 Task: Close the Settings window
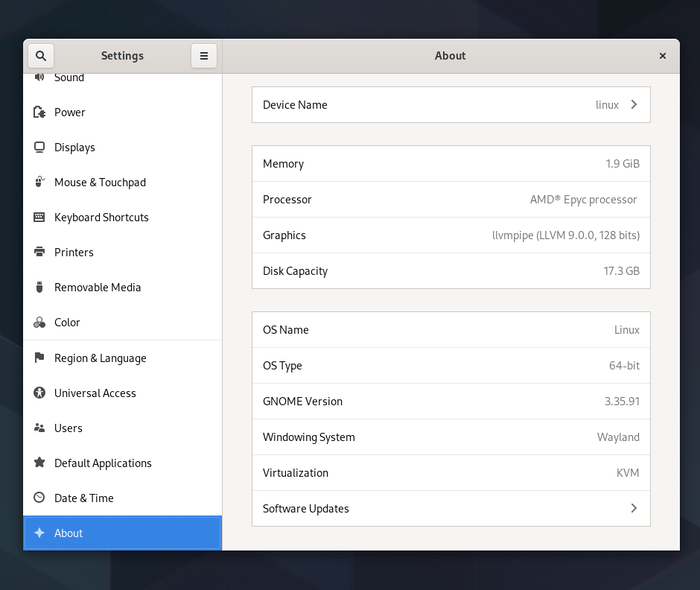tap(662, 56)
